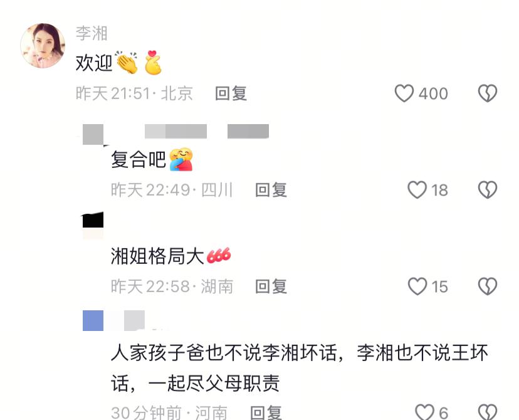Open avatar of 湘姐格局大 commenter
519x420 pixels.
[93, 224]
